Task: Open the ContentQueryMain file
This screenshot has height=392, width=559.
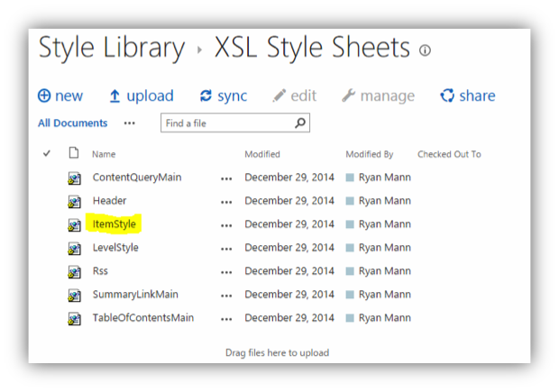Action: pyautogui.click(x=137, y=178)
